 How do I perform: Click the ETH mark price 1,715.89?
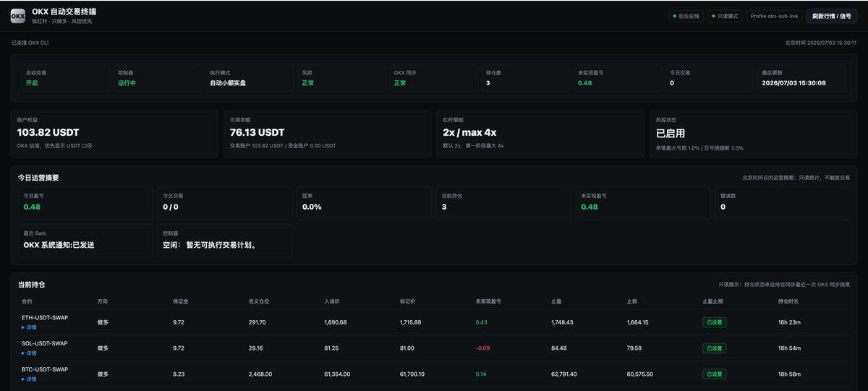tap(411, 322)
